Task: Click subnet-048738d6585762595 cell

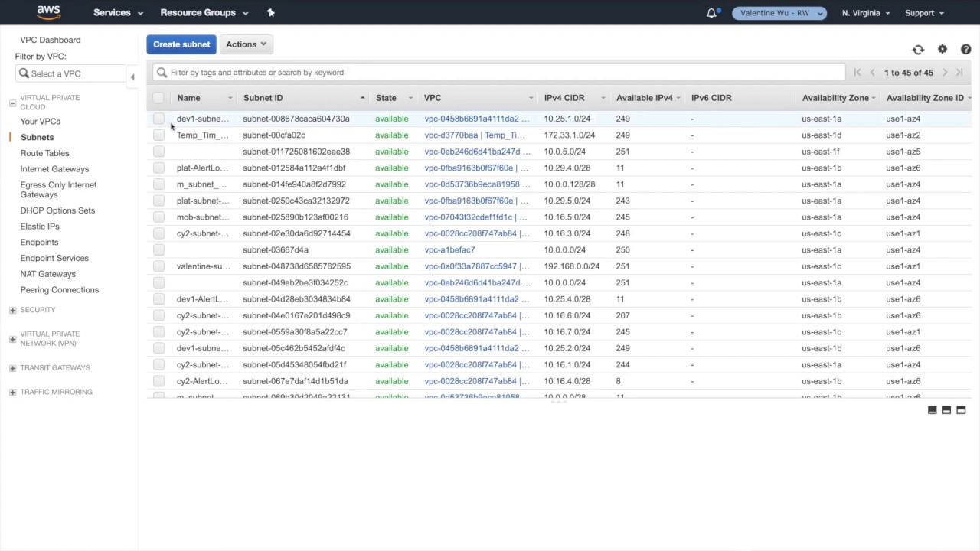Action: pos(296,266)
